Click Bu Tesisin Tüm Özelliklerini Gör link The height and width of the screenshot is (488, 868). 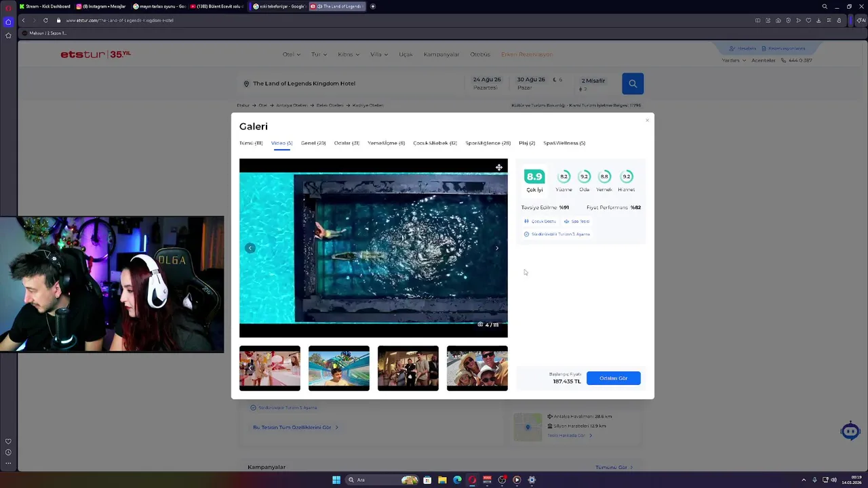(295, 428)
